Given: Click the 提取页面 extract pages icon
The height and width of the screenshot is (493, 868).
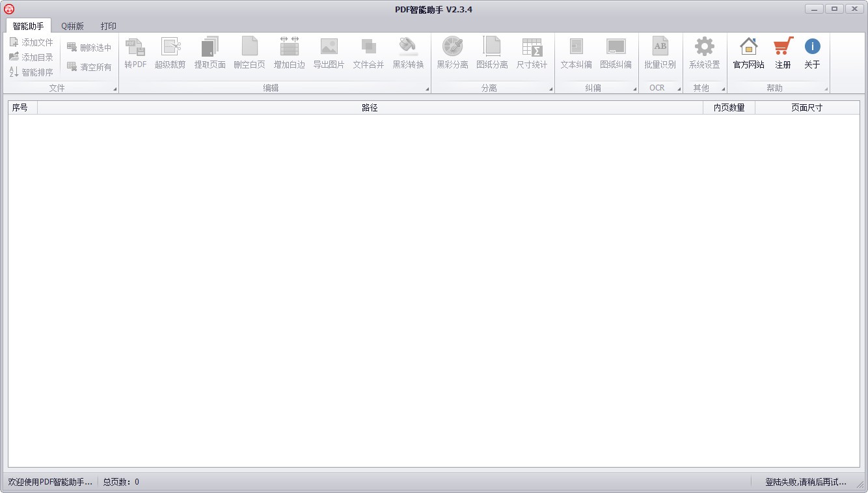Looking at the screenshot, I should coord(210,47).
